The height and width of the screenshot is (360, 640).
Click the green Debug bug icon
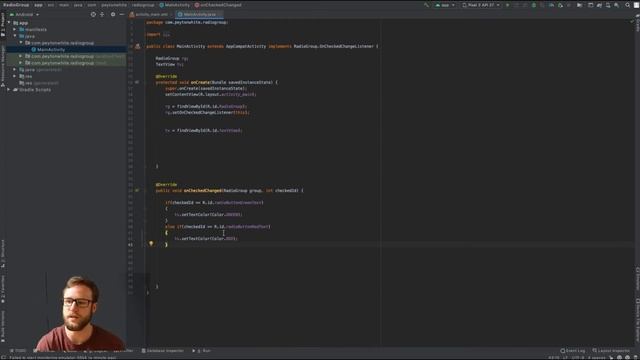533,5
